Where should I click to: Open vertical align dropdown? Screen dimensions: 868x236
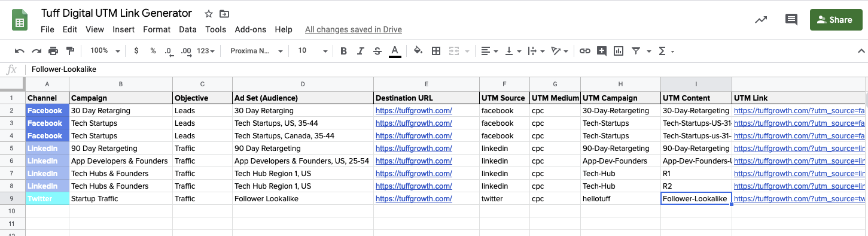(513, 51)
